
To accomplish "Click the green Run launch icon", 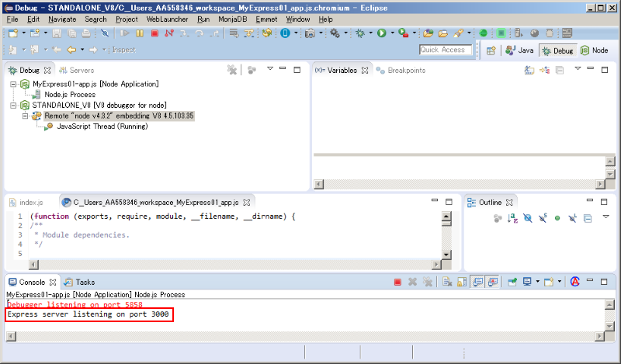I will pos(381,33).
